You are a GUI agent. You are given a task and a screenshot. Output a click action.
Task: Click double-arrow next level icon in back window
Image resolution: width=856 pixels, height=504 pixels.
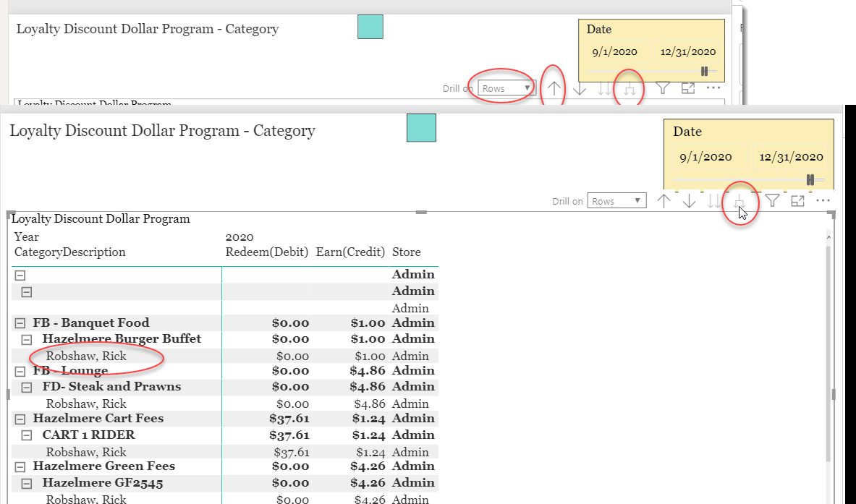(x=605, y=88)
